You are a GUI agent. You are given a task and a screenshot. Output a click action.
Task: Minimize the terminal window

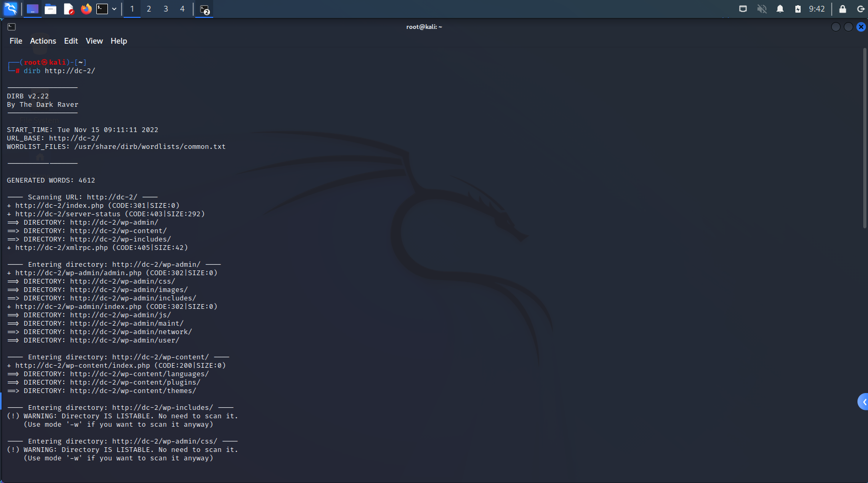(836, 27)
